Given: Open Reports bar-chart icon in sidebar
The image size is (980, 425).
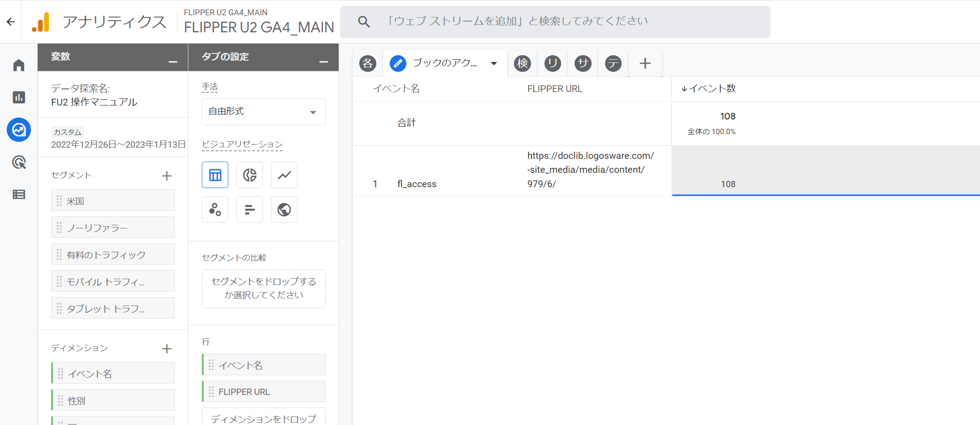Looking at the screenshot, I should (19, 97).
